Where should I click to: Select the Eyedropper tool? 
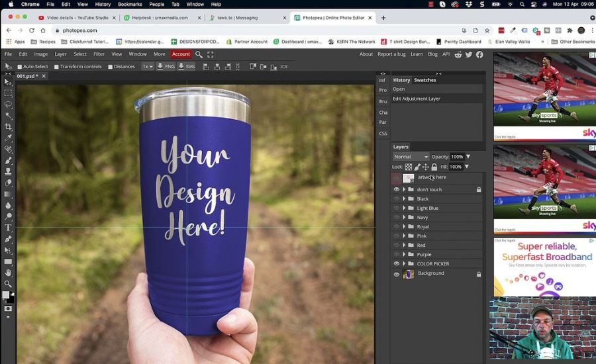pos(8,138)
